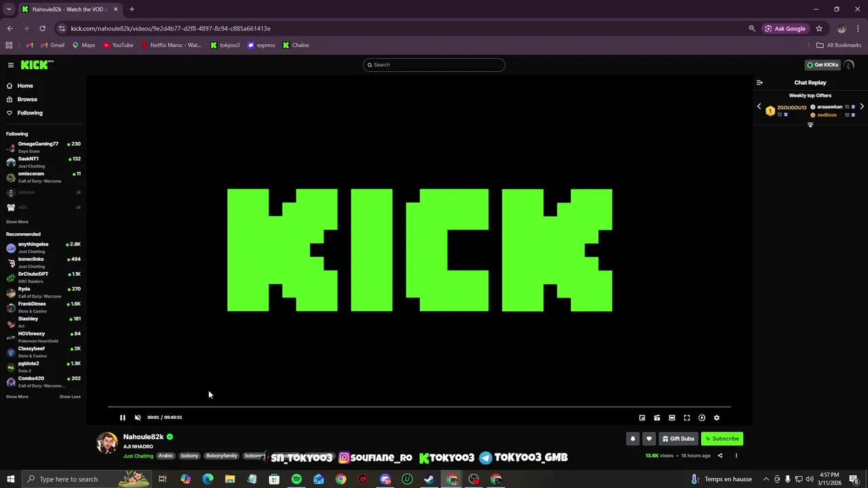Click the Get KICKs button

pos(823,65)
